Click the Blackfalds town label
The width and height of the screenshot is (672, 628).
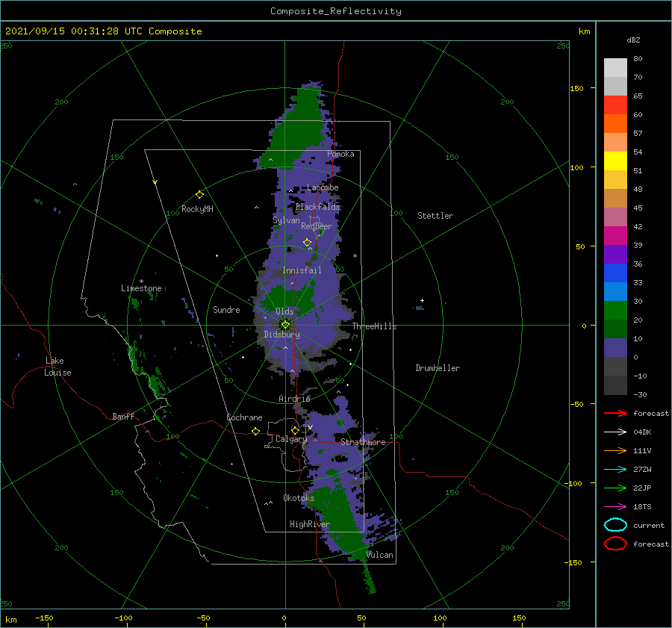[317, 207]
